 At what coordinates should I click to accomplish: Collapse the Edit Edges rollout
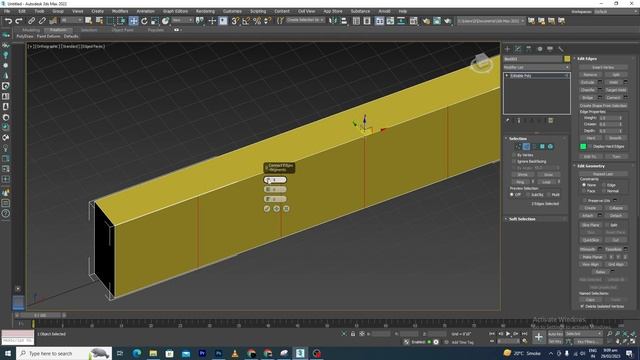coord(587,59)
